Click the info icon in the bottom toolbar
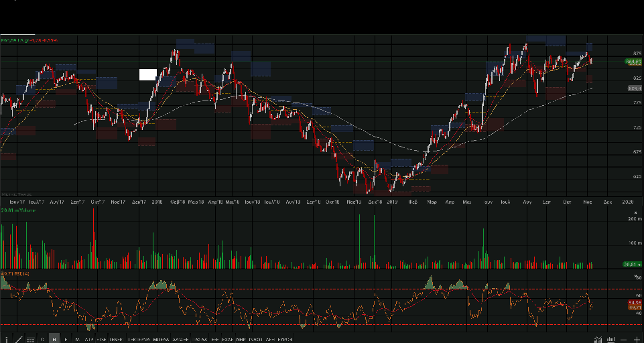 click(6, 339)
